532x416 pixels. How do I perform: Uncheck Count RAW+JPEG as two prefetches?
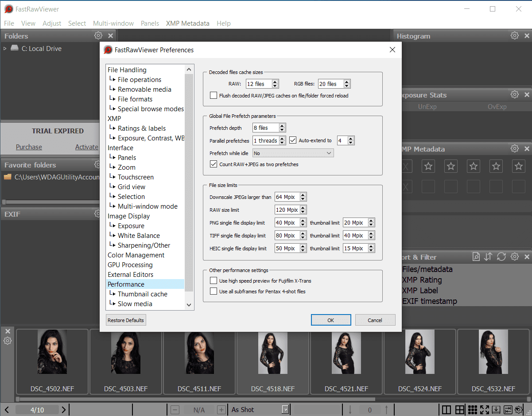pos(214,164)
